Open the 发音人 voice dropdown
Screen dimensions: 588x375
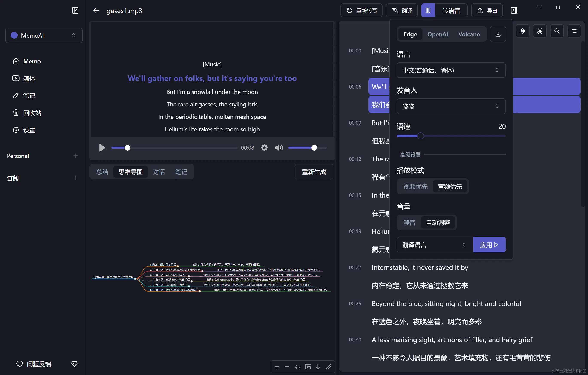click(451, 106)
